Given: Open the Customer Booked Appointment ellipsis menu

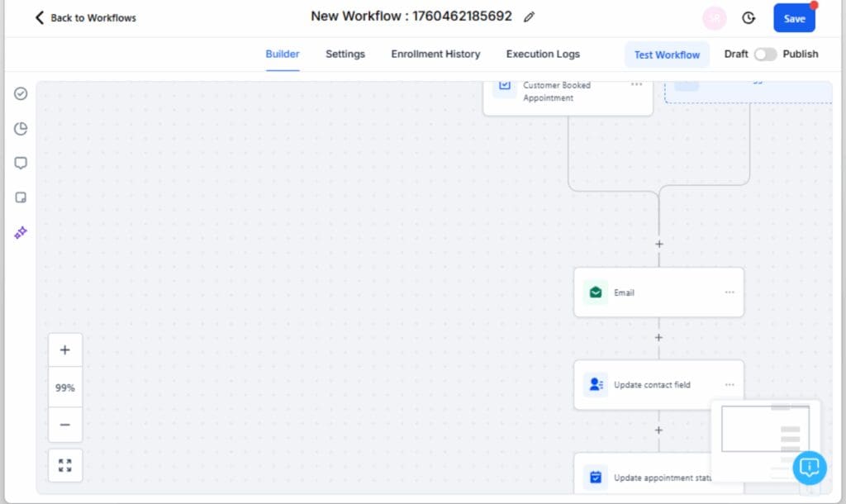Looking at the screenshot, I should (637, 85).
